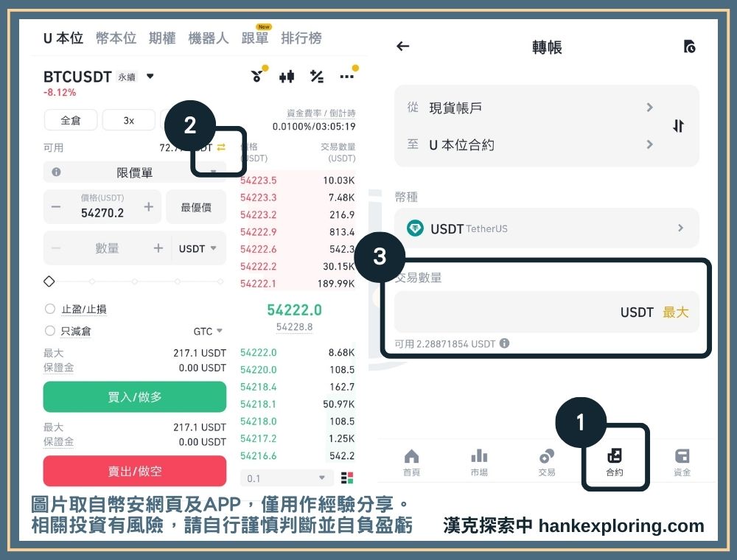The width and height of the screenshot is (737, 560).
Task: Open the GTC time-in-force dropdown
Action: tap(208, 331)
